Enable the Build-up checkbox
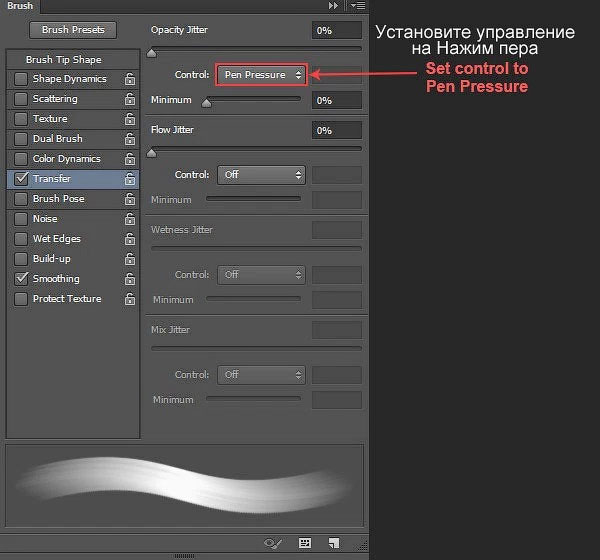 (x=21, y=259)
